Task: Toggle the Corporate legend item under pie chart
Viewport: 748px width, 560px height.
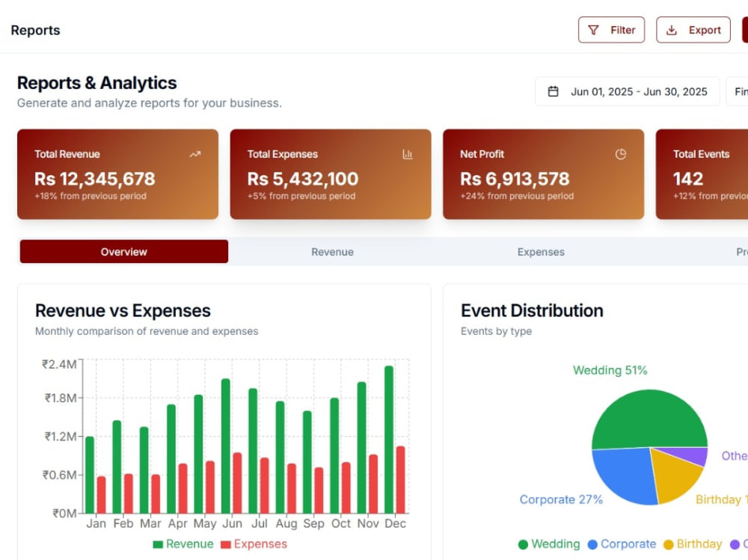Action: 622,544
